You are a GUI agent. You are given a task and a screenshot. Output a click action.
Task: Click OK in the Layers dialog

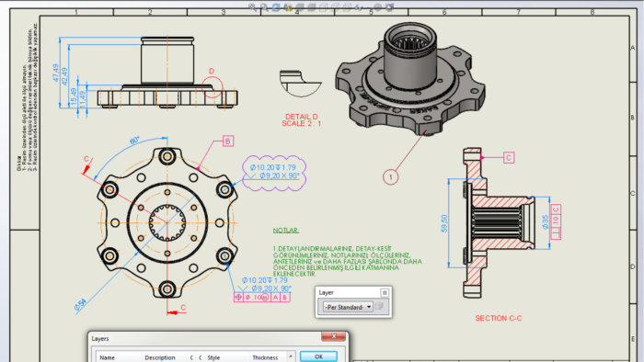pyautogui.click(x=318, y=356)
